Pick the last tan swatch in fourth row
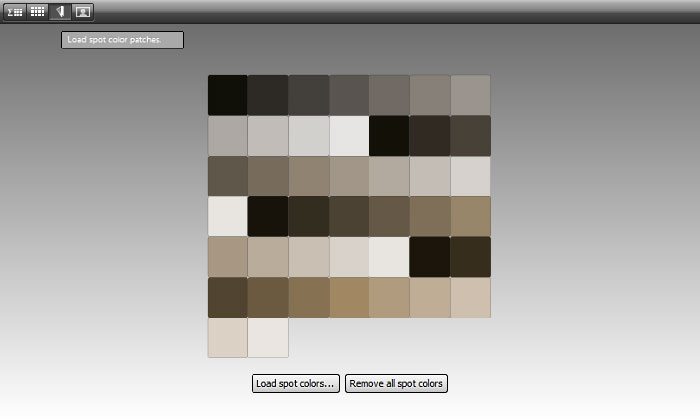The image size is (700, 418). [471, 217]
